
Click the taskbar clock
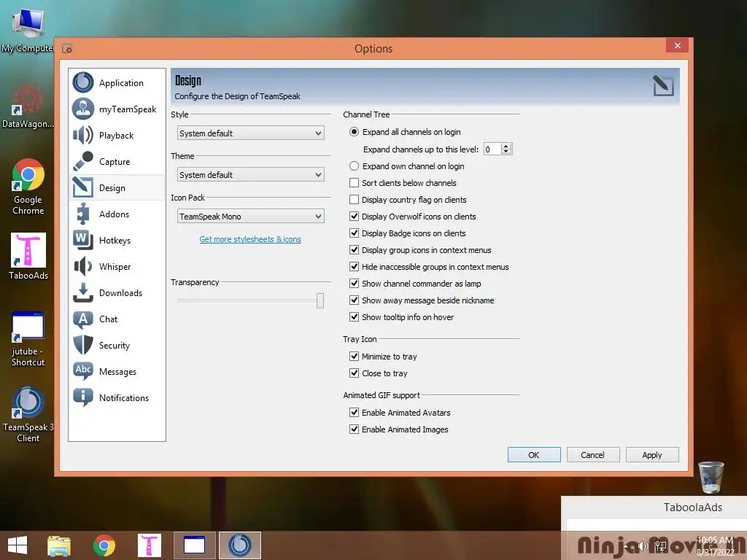pos(715,546)
